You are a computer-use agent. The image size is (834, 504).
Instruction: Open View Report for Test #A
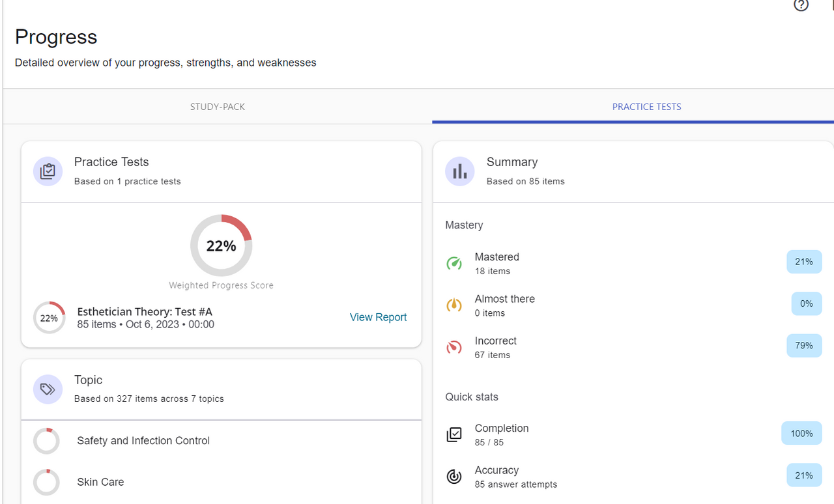point(378,317)
